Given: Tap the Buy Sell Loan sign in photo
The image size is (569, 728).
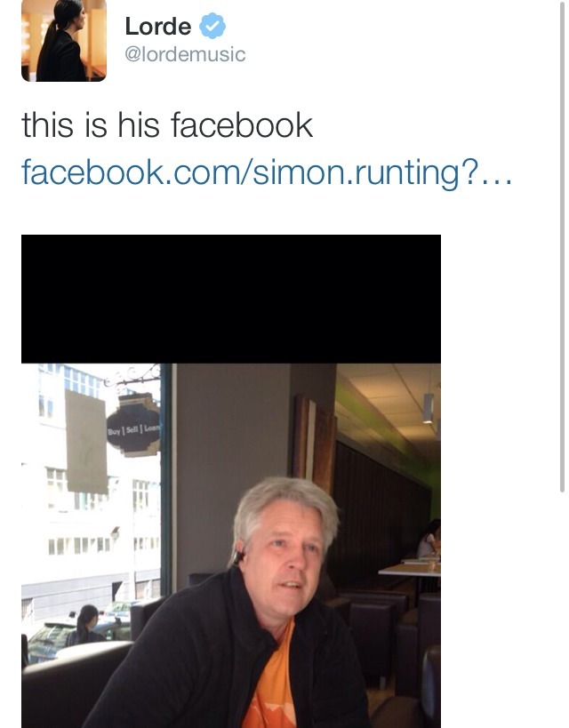Looking at the screenshot, I should point(133,430).
